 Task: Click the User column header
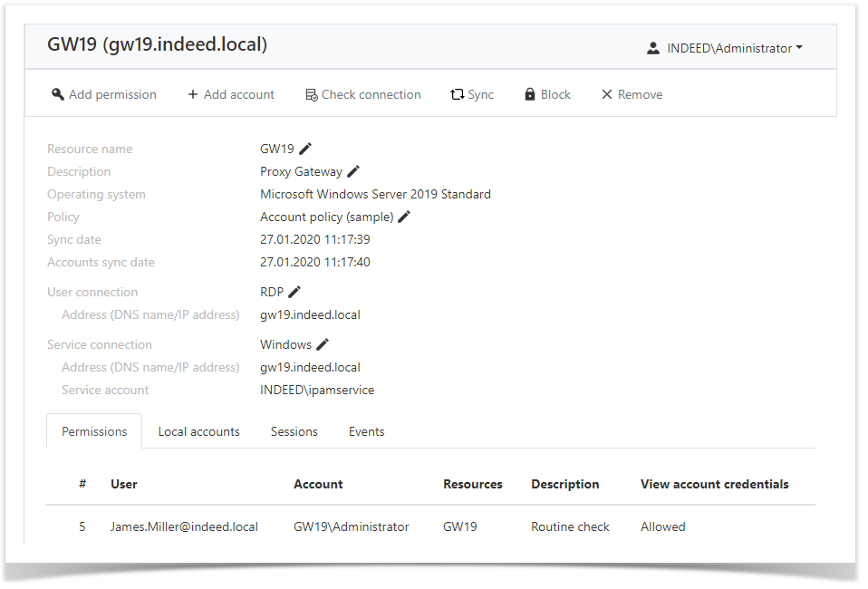pyautogui.click(x=124, y=484)
